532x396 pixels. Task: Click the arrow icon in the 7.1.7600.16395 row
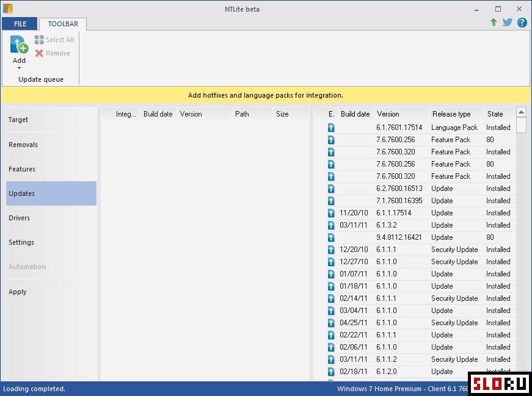(x=331, y=201)
